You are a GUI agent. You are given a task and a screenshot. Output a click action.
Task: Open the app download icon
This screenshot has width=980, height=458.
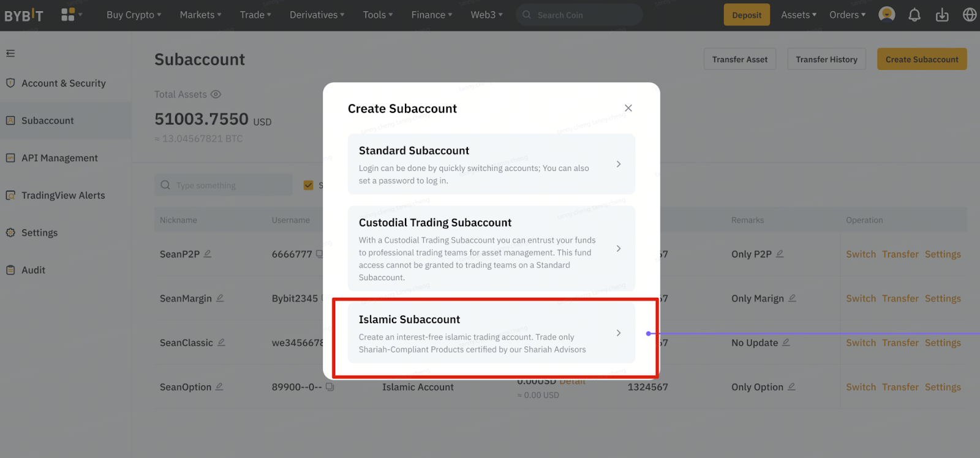pyautogui.click(x=942, y=15)
